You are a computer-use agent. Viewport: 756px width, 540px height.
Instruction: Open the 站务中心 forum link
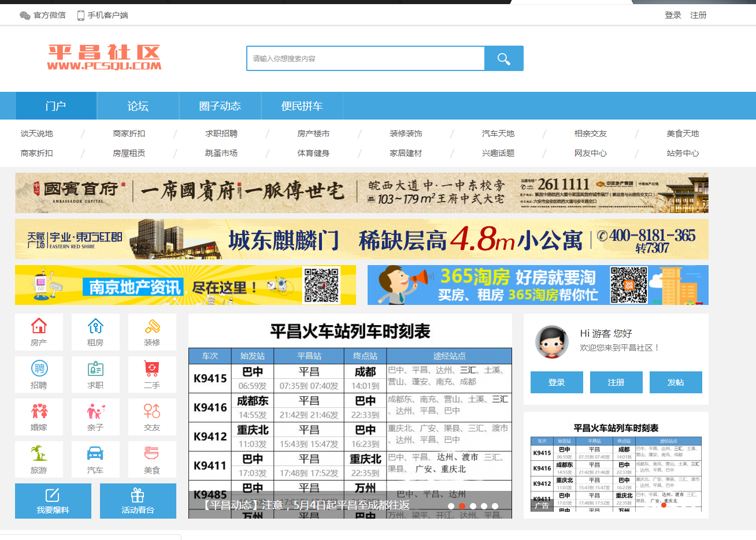click(683, 153)
